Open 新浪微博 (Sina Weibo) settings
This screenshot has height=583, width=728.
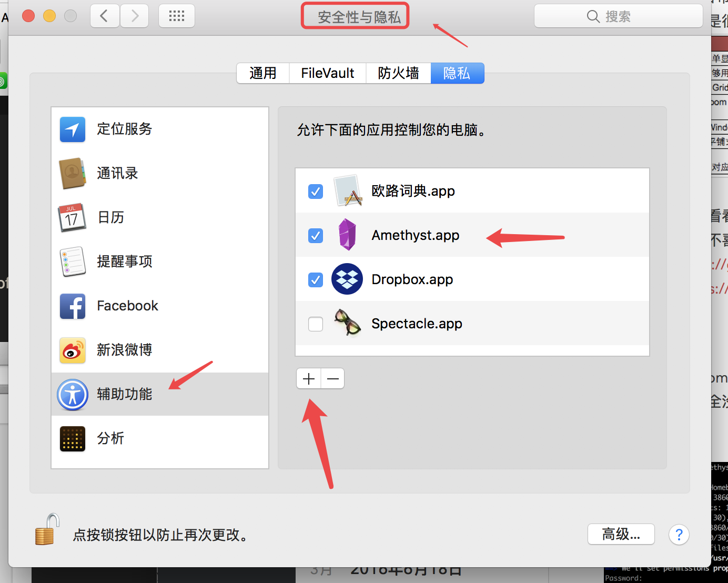point(124,350)
